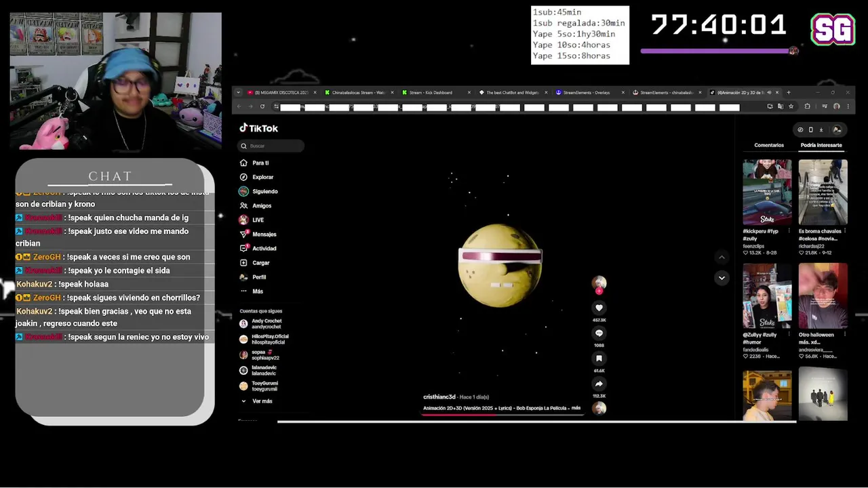Open cristhianc3d username link
Viewport: 868px width, 488px height.
click(439, 396)
